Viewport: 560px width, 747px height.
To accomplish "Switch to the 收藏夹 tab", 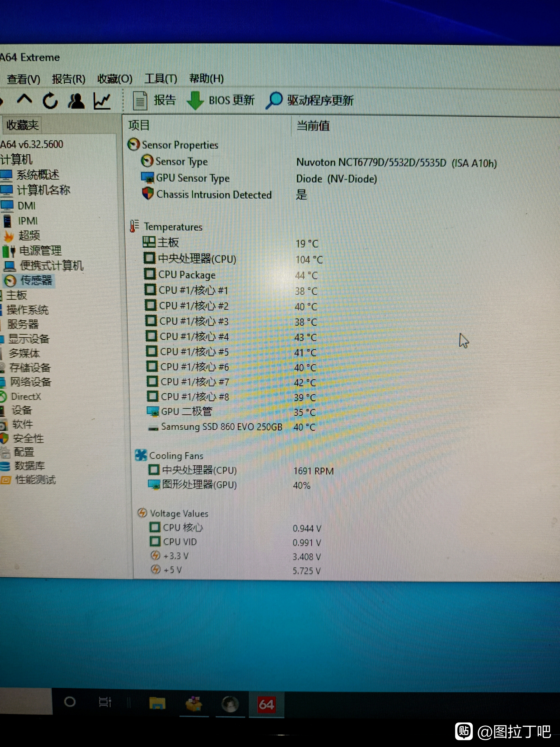I will [x=22, y=125].
